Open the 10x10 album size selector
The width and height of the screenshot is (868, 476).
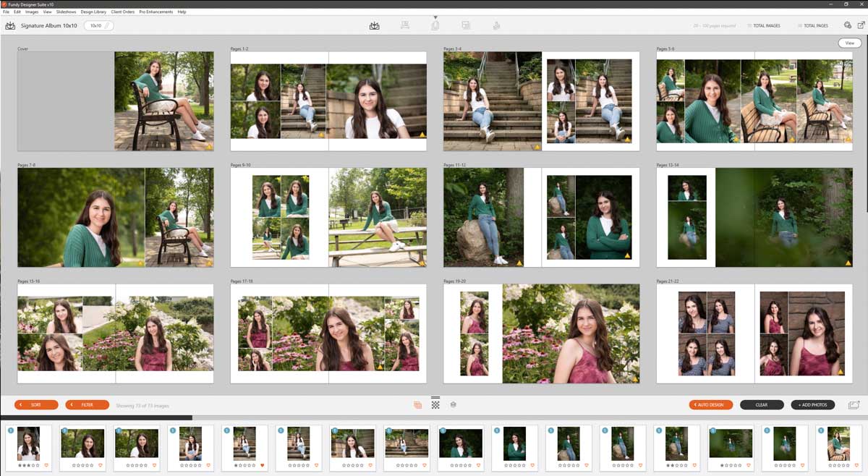click(98, 26)
